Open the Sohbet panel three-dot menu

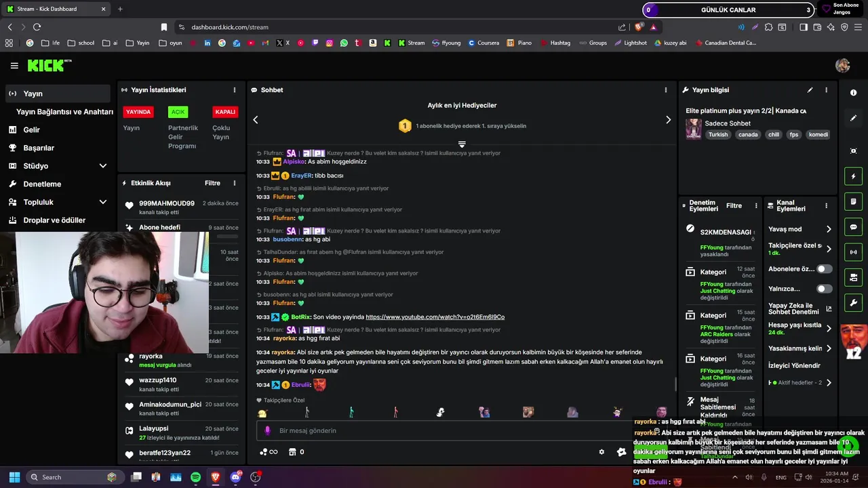tap(666, 90)
